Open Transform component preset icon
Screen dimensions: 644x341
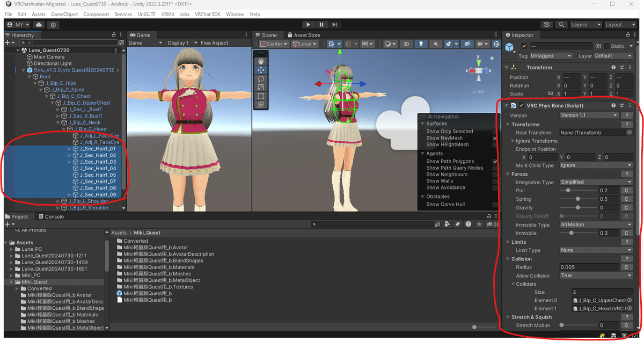pos(621,68)
